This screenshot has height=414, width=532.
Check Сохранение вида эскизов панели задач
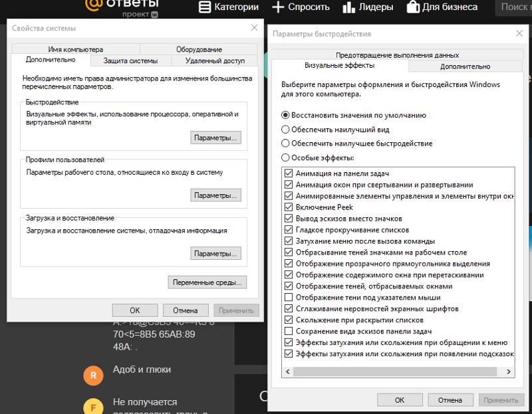tap(288, 332)
